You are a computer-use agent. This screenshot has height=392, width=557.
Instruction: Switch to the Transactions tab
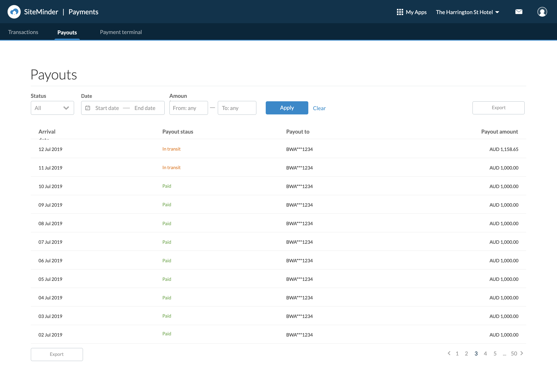coord(23,32)
